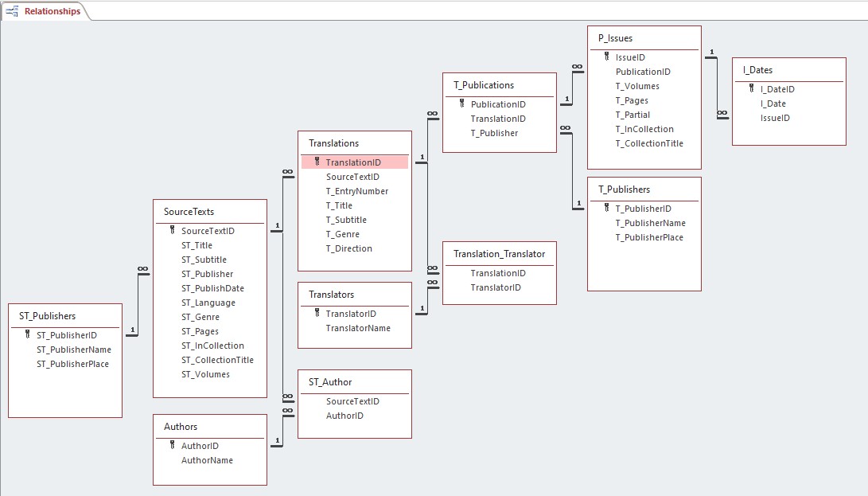Select AuthorID in the ST_Author table

click(344, 416)
